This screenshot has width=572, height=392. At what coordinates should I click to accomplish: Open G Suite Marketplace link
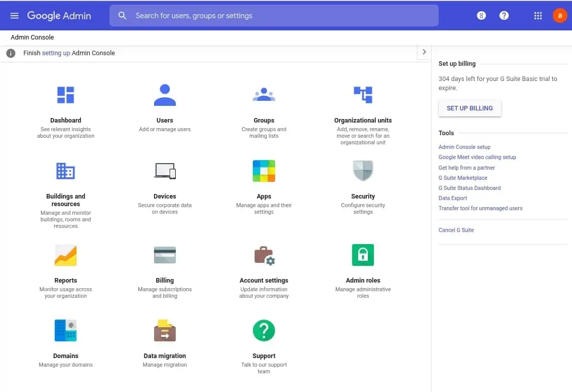(x=463, y=178)
